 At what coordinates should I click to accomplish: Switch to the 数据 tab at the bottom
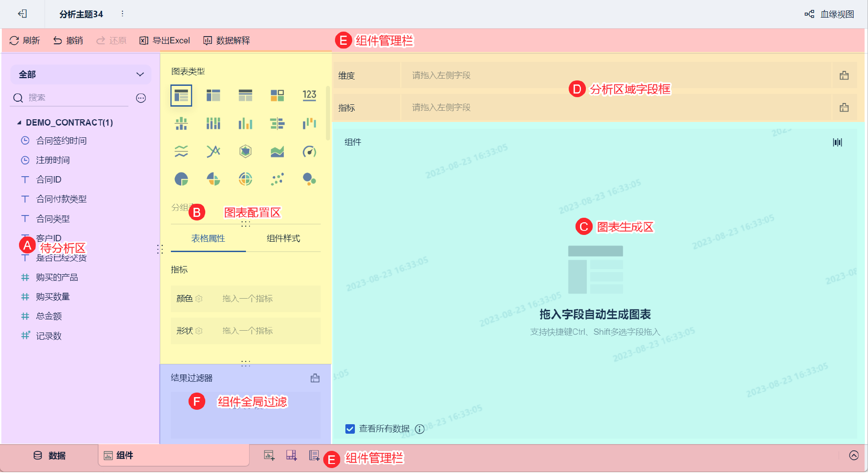point(50,455)
